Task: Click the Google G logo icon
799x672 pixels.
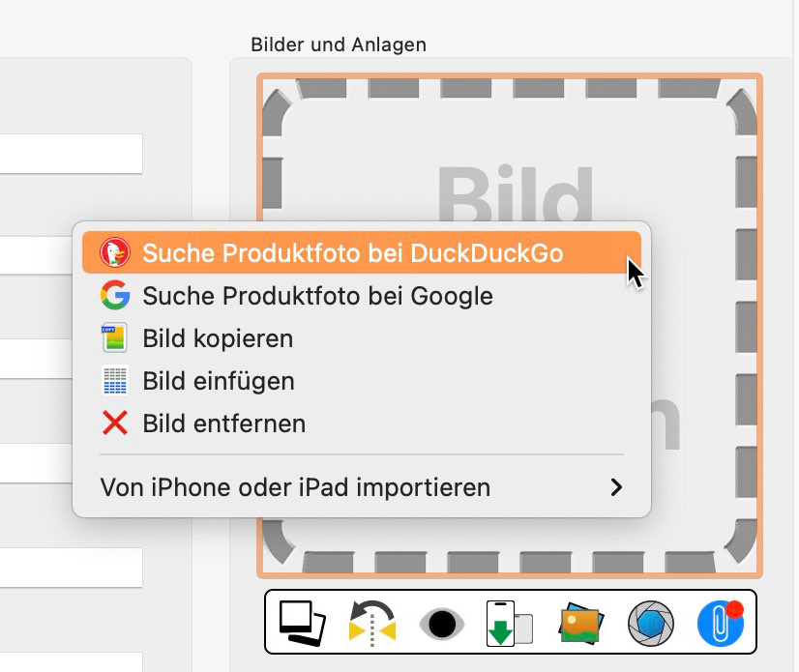Action: 115,295
